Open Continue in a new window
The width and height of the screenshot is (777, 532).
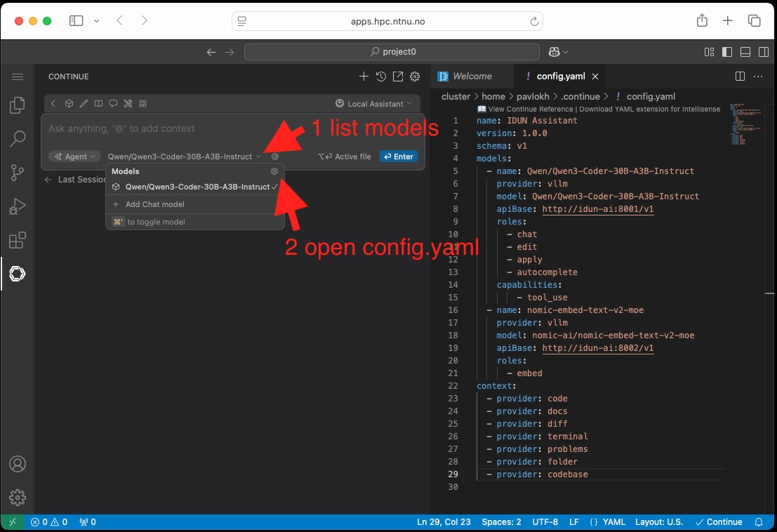click(x=398, y=77)
